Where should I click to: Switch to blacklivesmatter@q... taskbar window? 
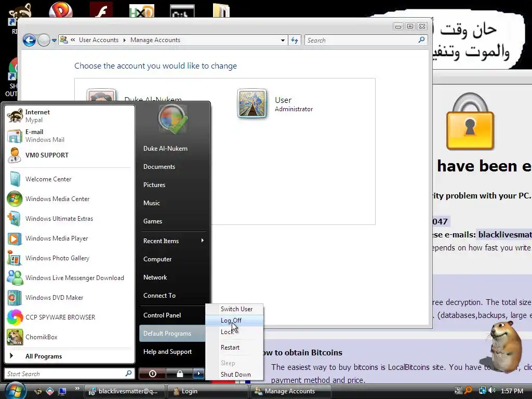[124, 391]
